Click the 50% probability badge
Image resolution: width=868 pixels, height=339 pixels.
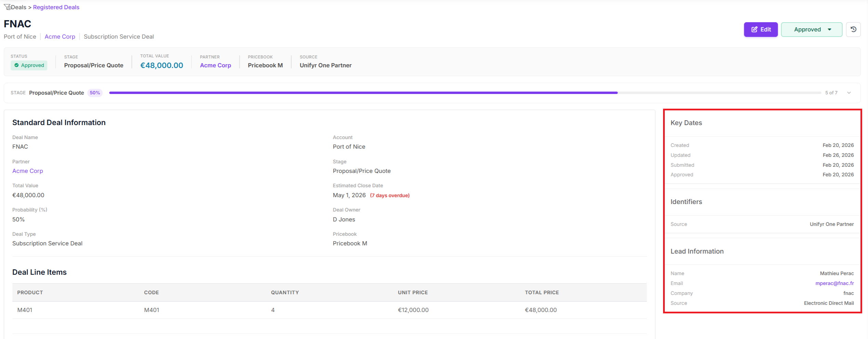click(x=95, y=93)
